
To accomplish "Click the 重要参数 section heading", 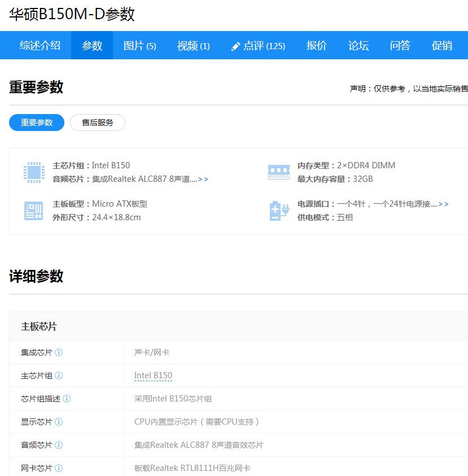I will 36,87.
